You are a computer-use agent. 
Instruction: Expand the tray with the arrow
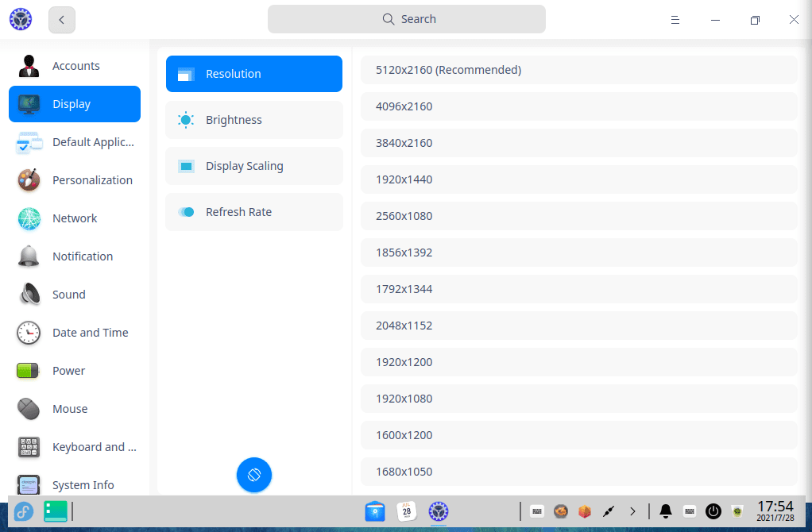tap(632, 512)
